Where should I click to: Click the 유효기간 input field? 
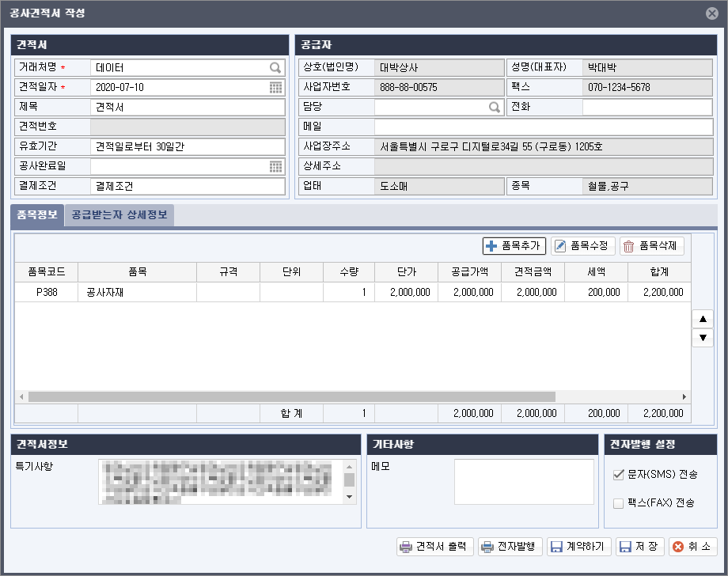[188, 146]
